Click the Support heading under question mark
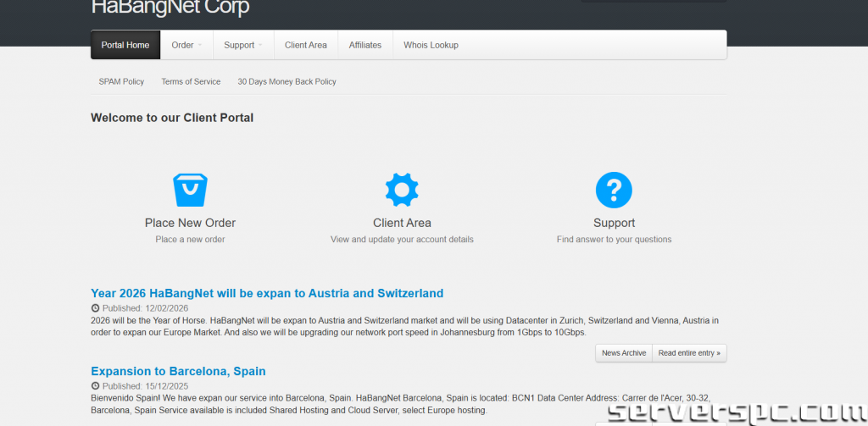Image resolution: width=868 pixels, height=426 pixels. coord(614,223)
